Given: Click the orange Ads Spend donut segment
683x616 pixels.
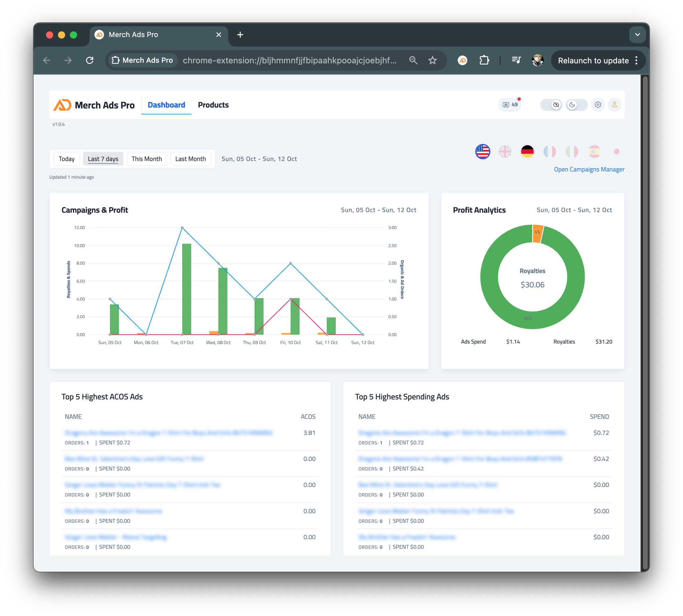Looking at the screenshot, I should (537, 232).
